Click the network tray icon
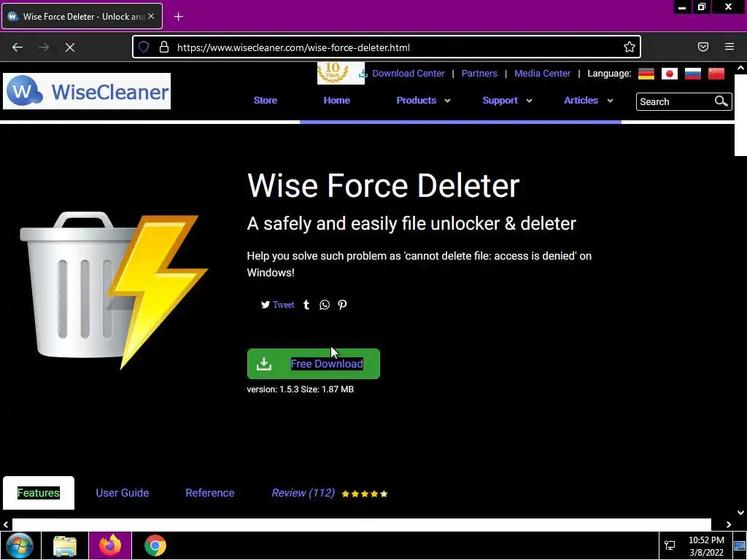The height and width of the screenshot is (560, 747). [x=670, y=545]
